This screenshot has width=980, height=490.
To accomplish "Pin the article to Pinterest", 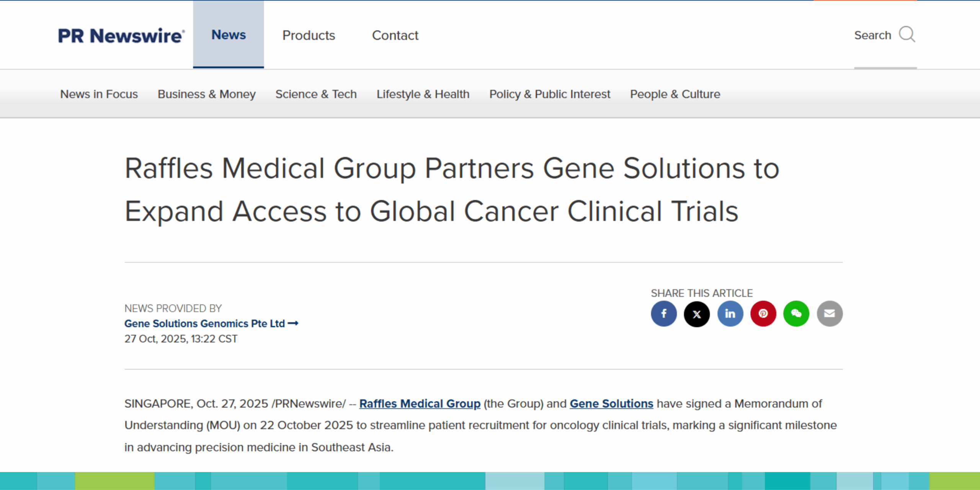I will [763, 314].
